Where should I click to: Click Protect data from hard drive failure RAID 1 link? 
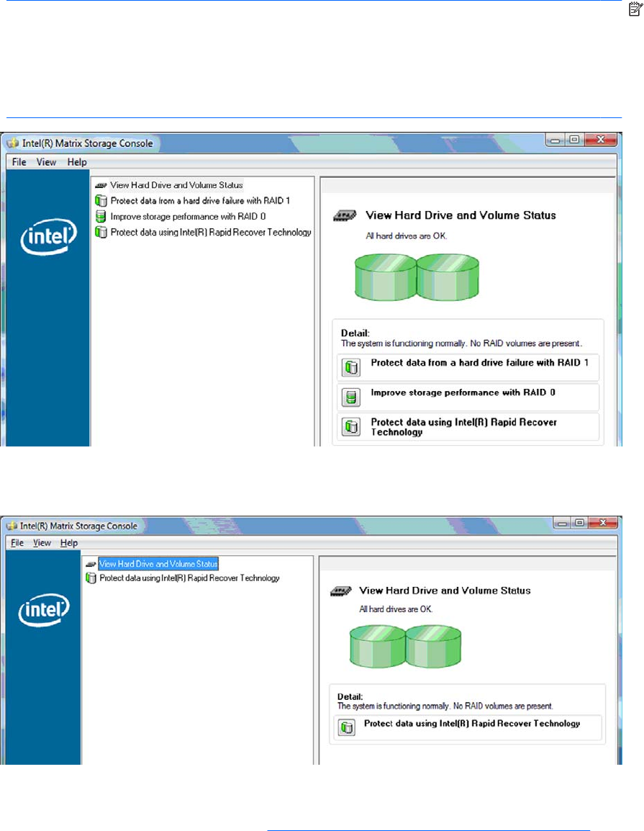pyautogui.click(x=479, y=362)
